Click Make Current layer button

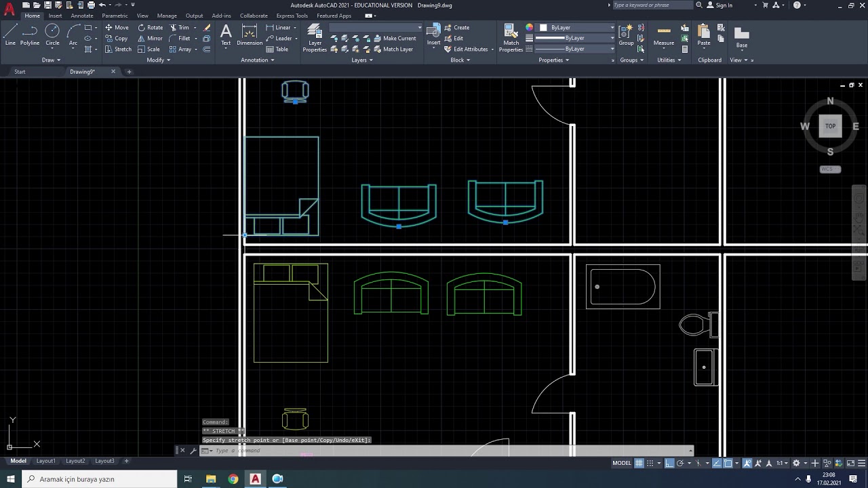pyautogui.click(x=395, y=39)
